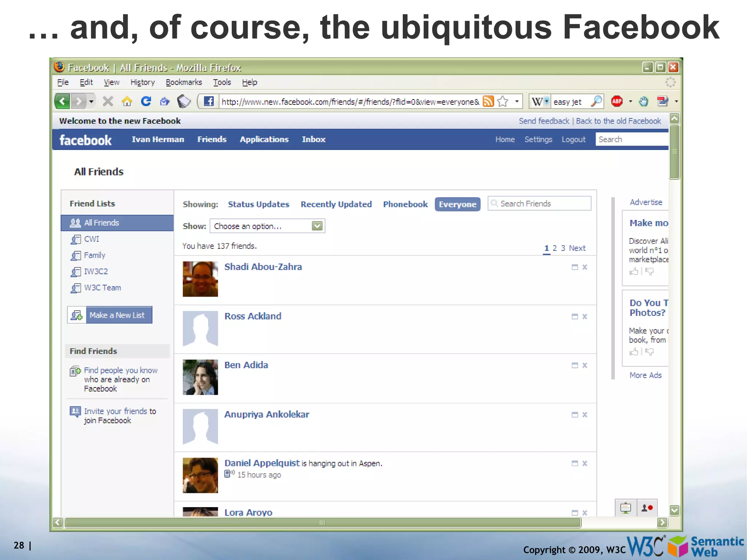
Task: Click the Facebook favicon in the address bar
Action: click(x=209, y=101)
